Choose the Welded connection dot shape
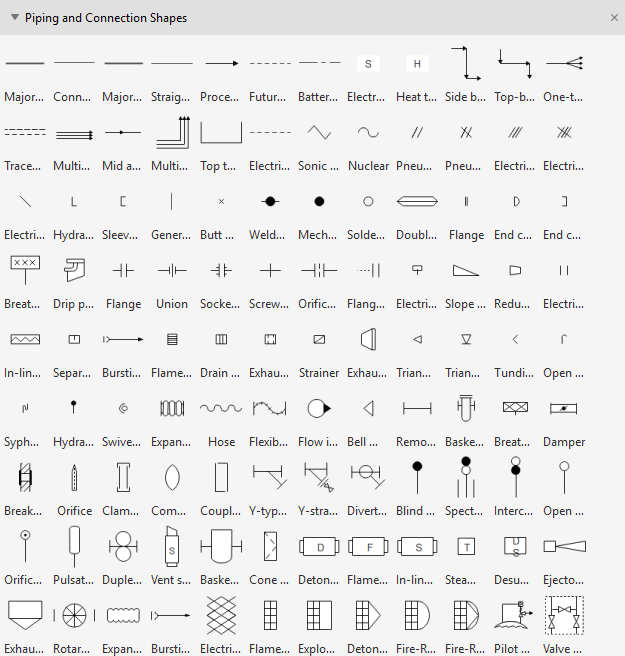This screenshot has height=656, width=625. [x=270, y=202]
